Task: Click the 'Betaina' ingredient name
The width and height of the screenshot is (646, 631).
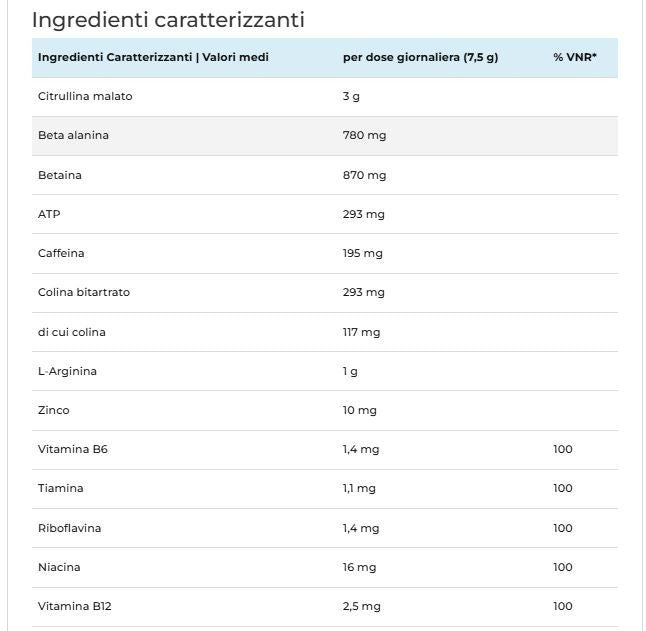Action: point(60,175)
